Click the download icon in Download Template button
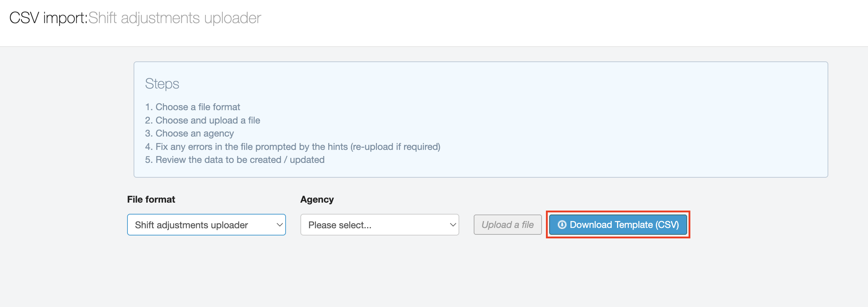 click(x=562, y=225)
